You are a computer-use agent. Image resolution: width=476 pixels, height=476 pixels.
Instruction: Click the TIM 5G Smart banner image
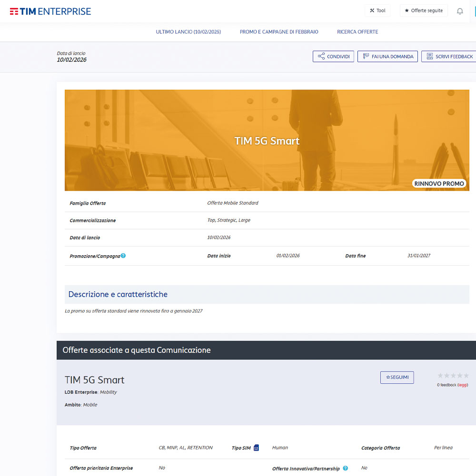[267, 140]
